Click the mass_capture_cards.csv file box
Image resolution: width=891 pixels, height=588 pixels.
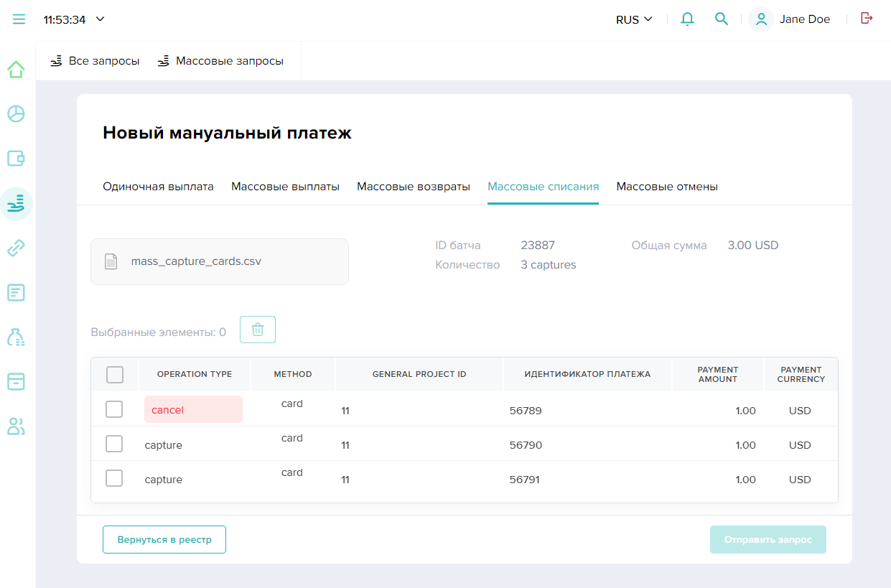point(220,261)
